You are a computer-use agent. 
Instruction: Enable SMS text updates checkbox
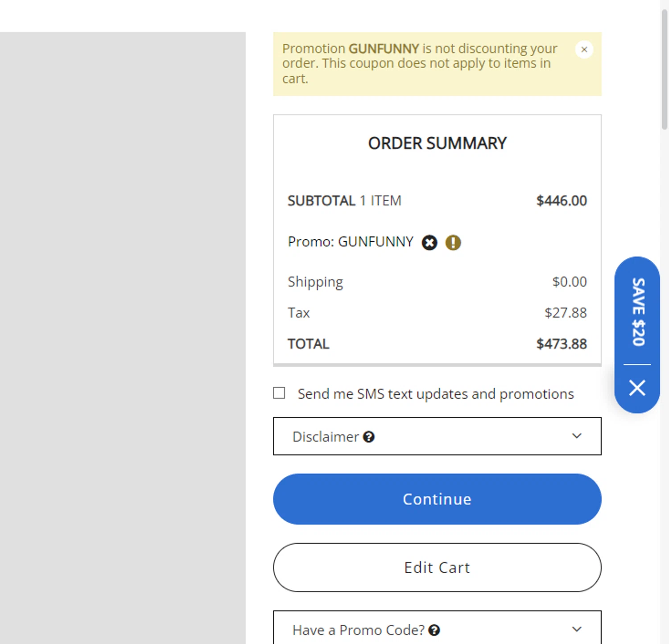tap(279, 393)
